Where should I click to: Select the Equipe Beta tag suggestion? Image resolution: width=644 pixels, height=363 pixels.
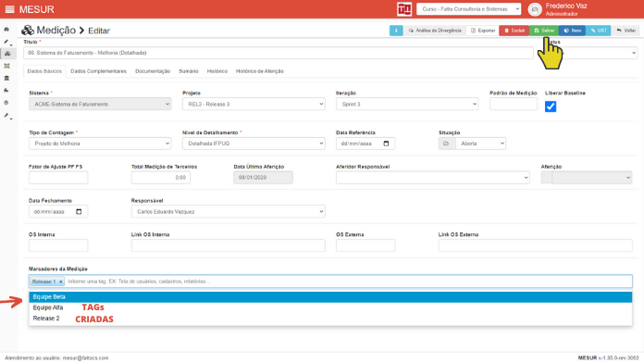(330, 297)
